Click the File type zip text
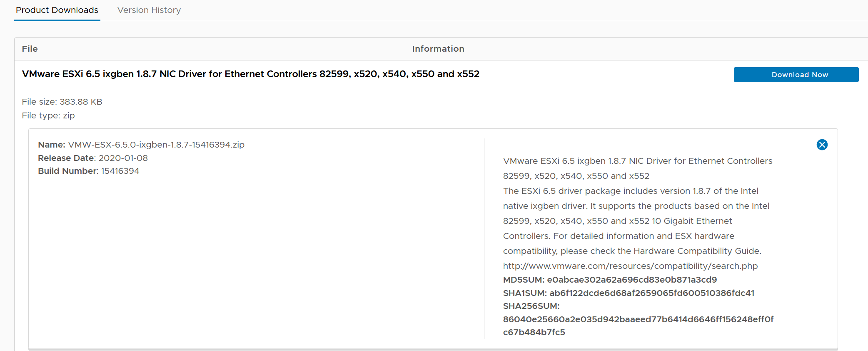 click(48, 115)
